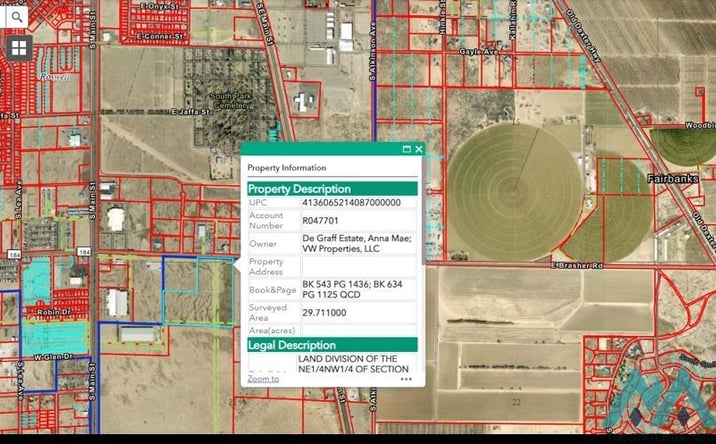Click the Legal Description header

(x=332, y=345)
